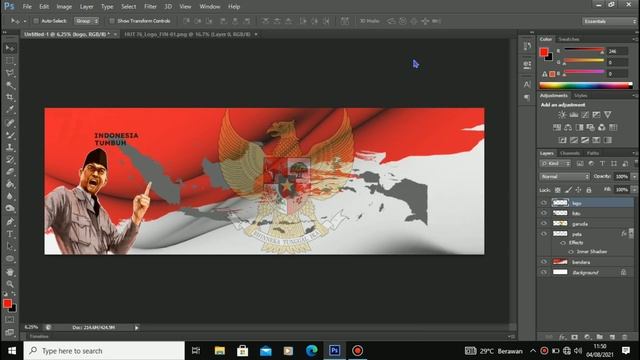Click the foreground color swatch in toolbox

(x=7, y=304)
